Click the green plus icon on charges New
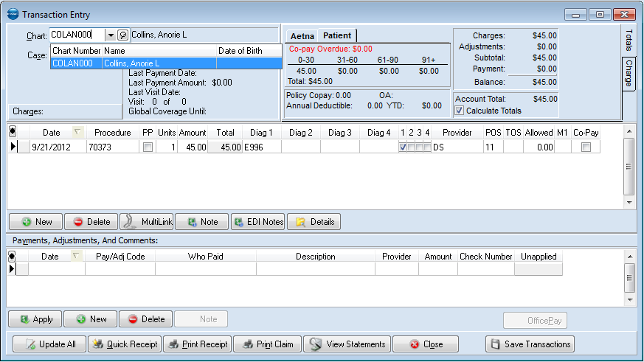This screenshot has height=362, width=644. pos(27,222)
